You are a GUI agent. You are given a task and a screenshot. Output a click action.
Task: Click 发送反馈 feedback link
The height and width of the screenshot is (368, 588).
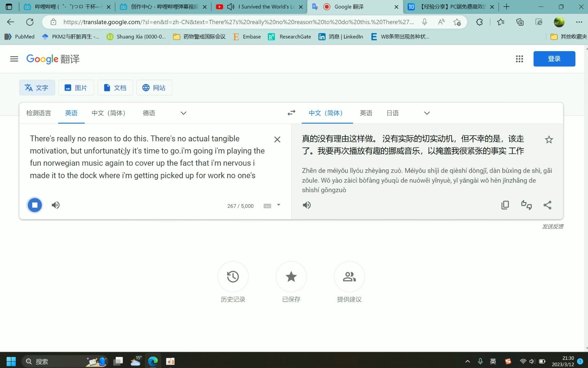553,227
